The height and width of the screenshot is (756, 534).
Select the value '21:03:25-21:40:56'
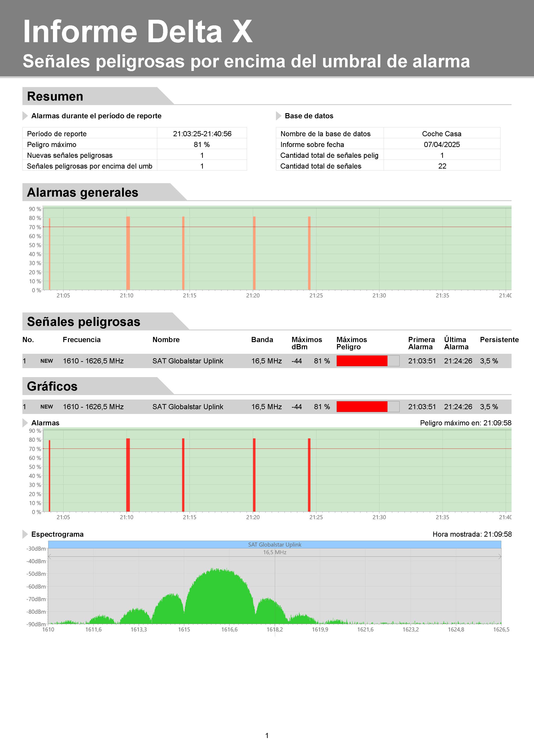click(202, 134)
